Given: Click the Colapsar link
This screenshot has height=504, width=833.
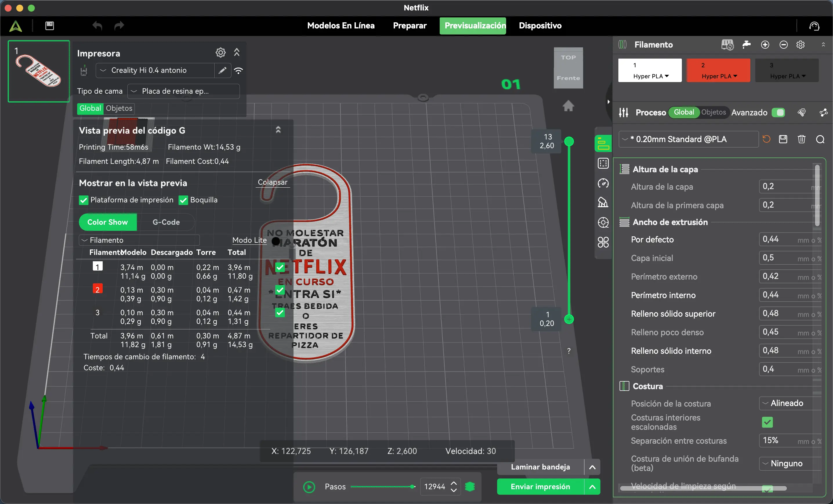Looking at the screenshot, I should (x=272, y=182).
